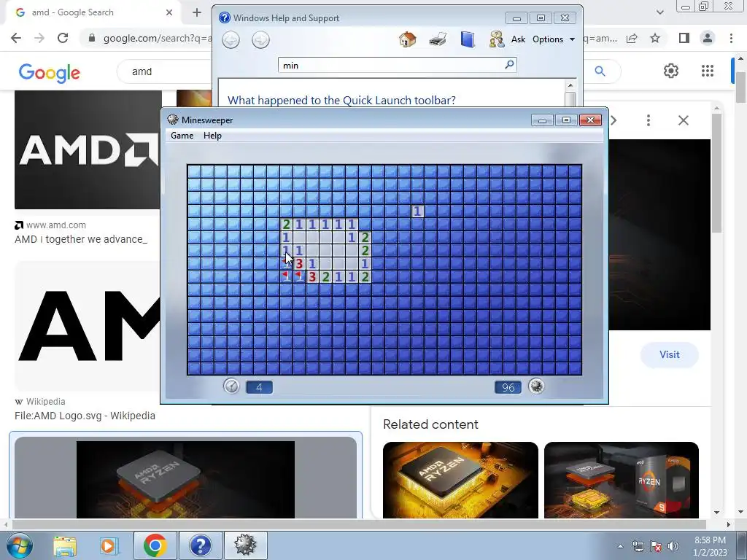
Task: Click the Minesweeper title bar icon
Action: click(x=172, y=120)
